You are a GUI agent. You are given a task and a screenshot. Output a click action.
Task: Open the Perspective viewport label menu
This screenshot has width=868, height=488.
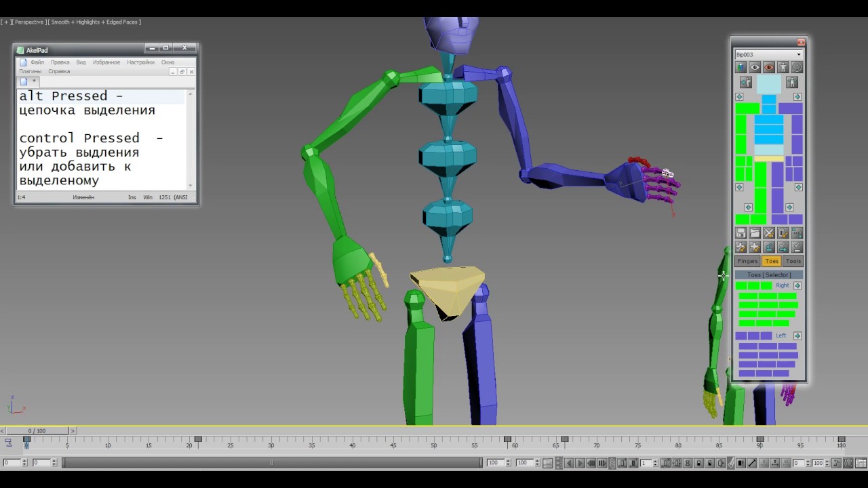tap(30, 22)
